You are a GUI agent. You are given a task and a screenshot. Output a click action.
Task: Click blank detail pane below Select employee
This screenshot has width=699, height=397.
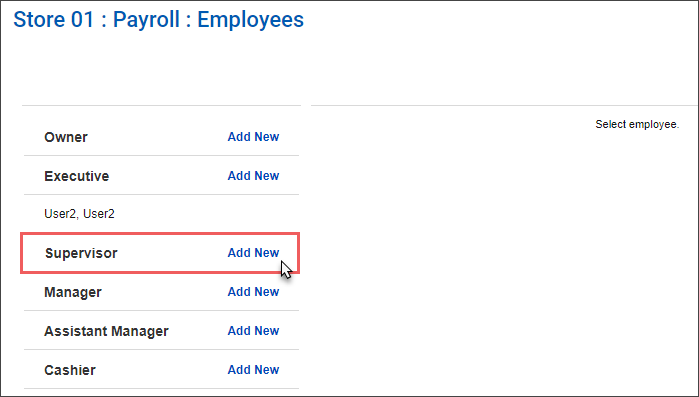(504, 263)
